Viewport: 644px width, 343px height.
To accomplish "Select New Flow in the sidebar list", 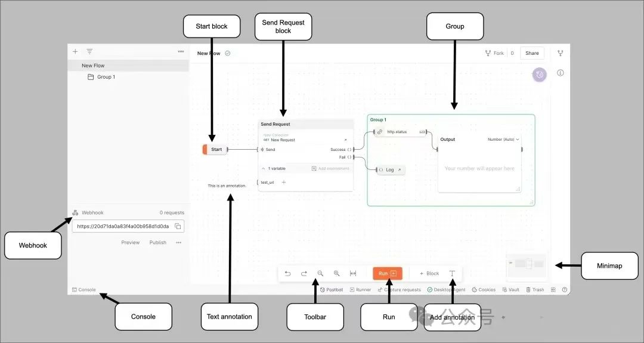I will (93, 66).
